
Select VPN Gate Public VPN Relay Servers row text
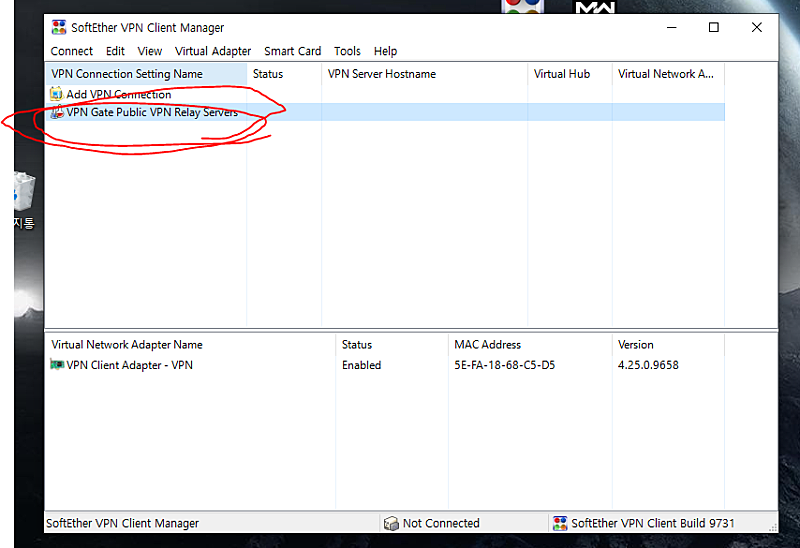(x=152, y=112)
